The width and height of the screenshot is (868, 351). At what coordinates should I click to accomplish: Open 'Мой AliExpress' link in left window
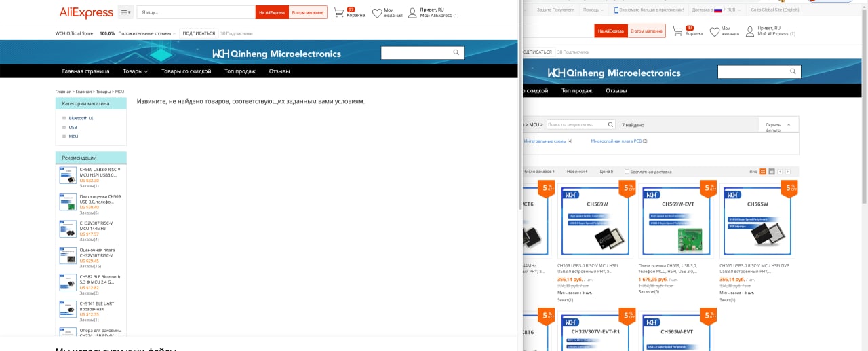coord(436,15)
